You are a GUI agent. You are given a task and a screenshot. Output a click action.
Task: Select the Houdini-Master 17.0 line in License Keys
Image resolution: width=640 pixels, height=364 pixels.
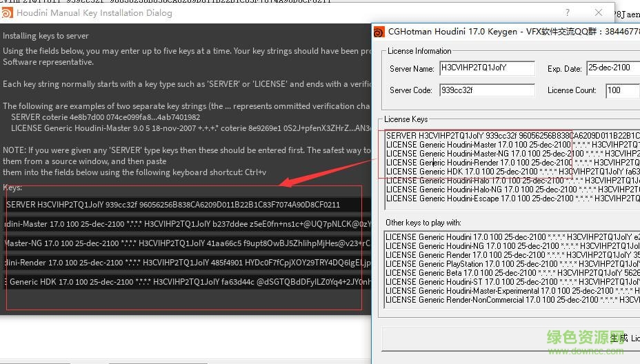512,145
